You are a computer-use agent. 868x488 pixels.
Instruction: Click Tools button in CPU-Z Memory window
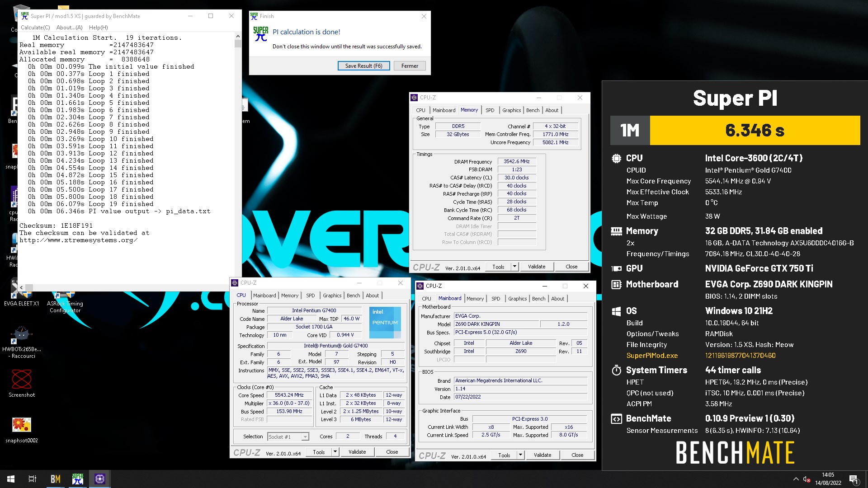click(498, 267)
